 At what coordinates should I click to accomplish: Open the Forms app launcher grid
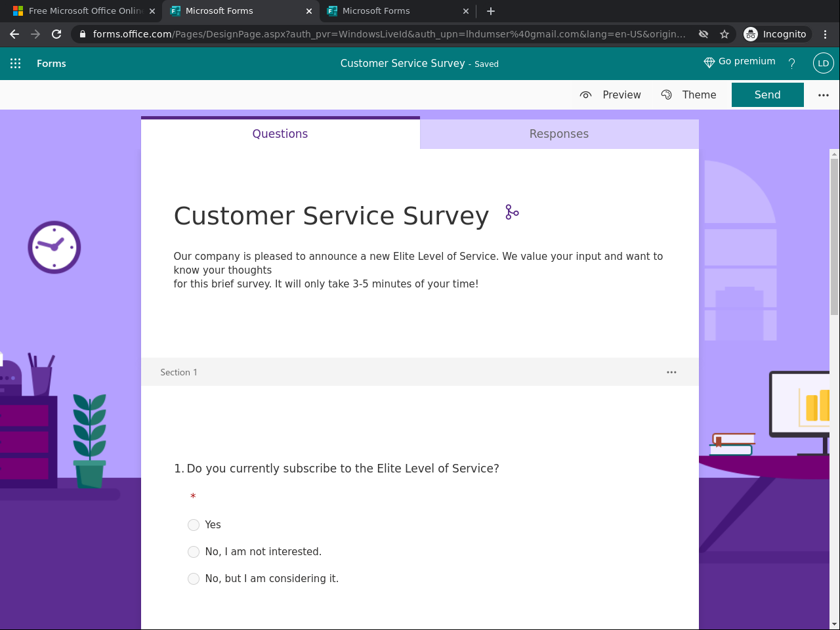click(16, 64)
